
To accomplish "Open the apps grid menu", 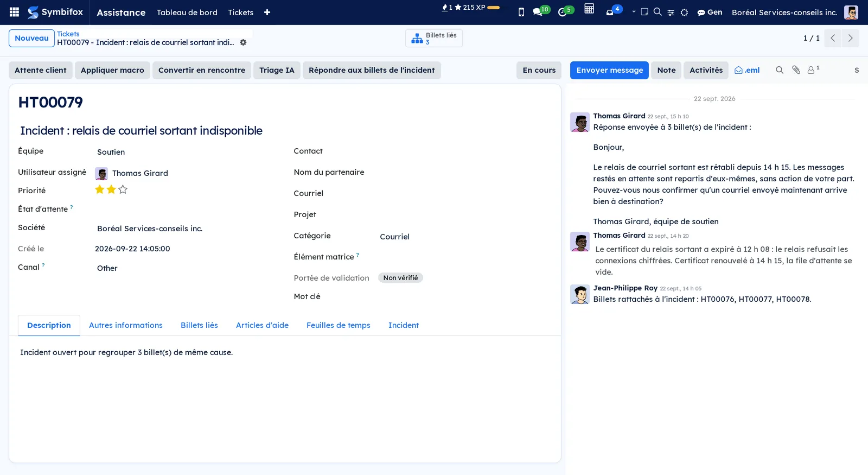I will click(15, 12).
